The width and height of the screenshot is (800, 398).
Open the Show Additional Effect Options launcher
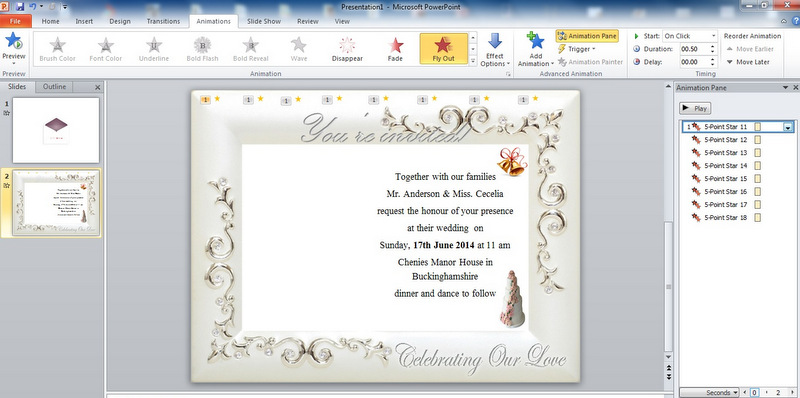tap(508, 74)
